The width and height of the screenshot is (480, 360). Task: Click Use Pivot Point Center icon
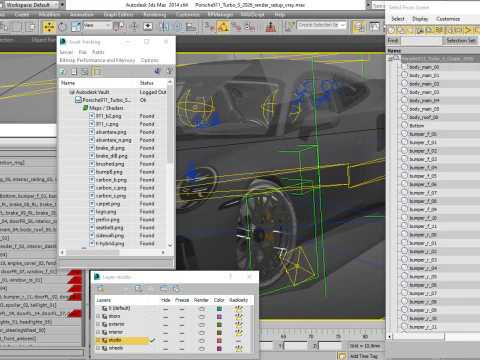click(119, 27)
